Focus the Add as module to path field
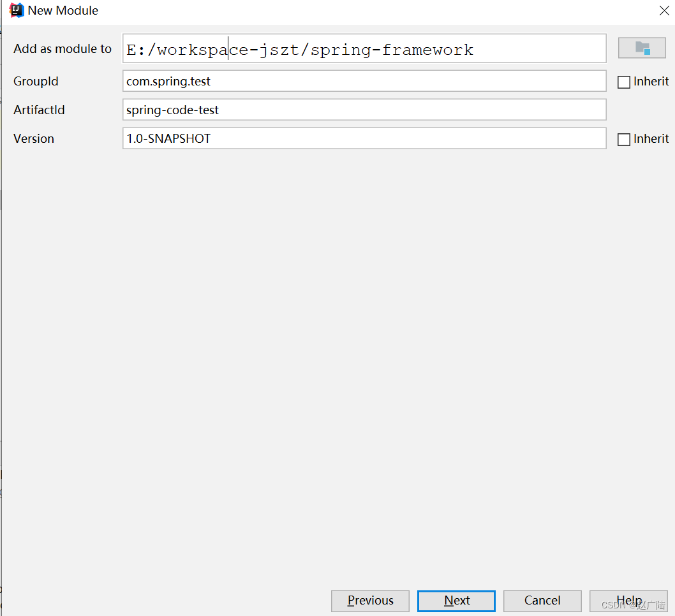Image resolution: width=675 pixels, height=616 pixels. pyautogui.click(x=364, y=48)
